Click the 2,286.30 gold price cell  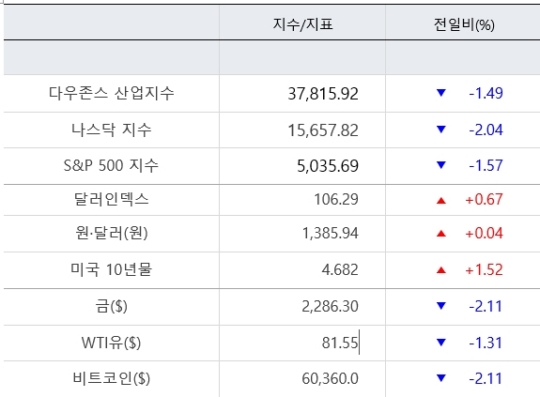302,306
